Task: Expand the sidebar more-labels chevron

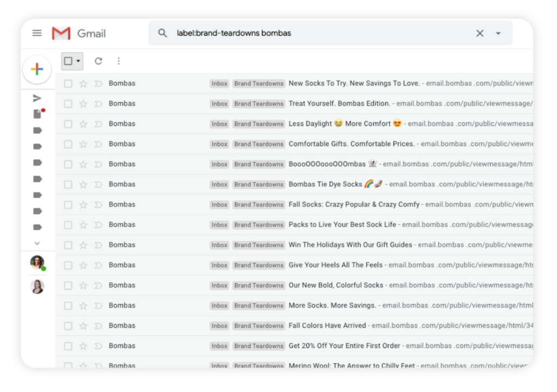Action: click(x=37, y=243)
